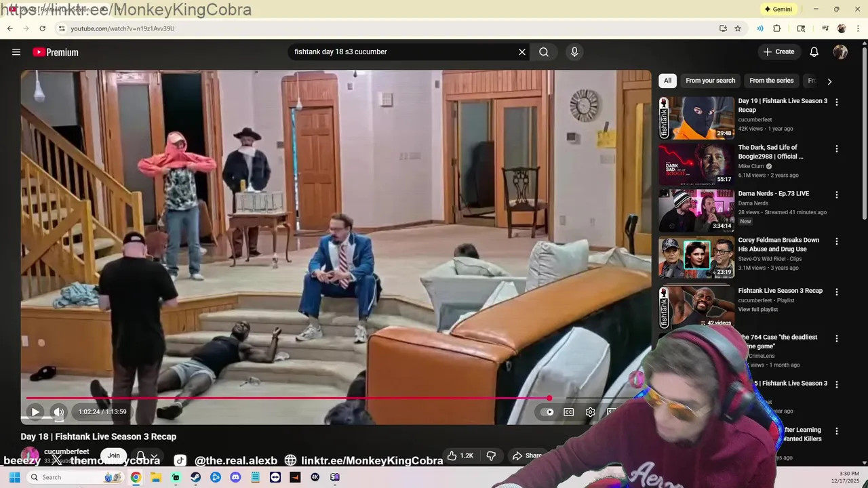The image size is (868, 488).
Task: Open the Extensions puzzle icon
Action: [x=777, y=28]
